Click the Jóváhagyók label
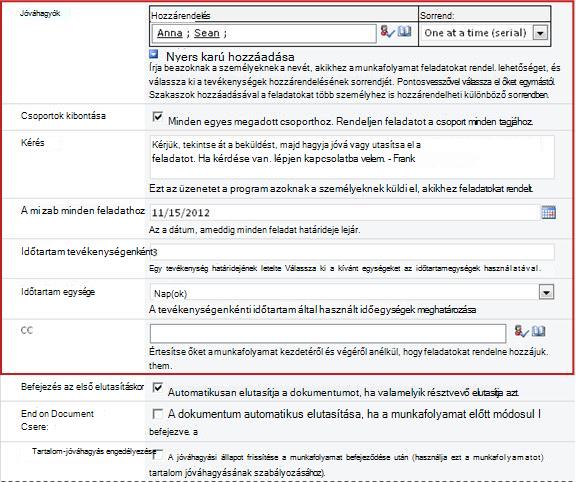Screen dimensions: 576x482 40,13
